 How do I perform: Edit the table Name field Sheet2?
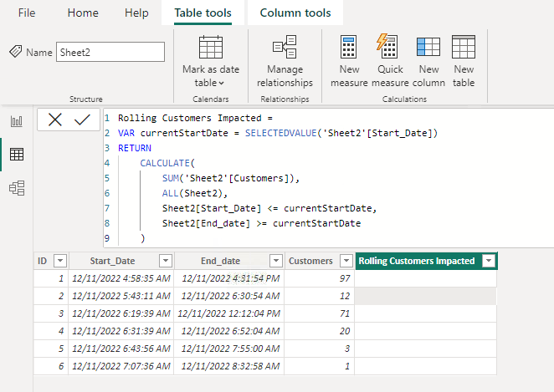110,52
